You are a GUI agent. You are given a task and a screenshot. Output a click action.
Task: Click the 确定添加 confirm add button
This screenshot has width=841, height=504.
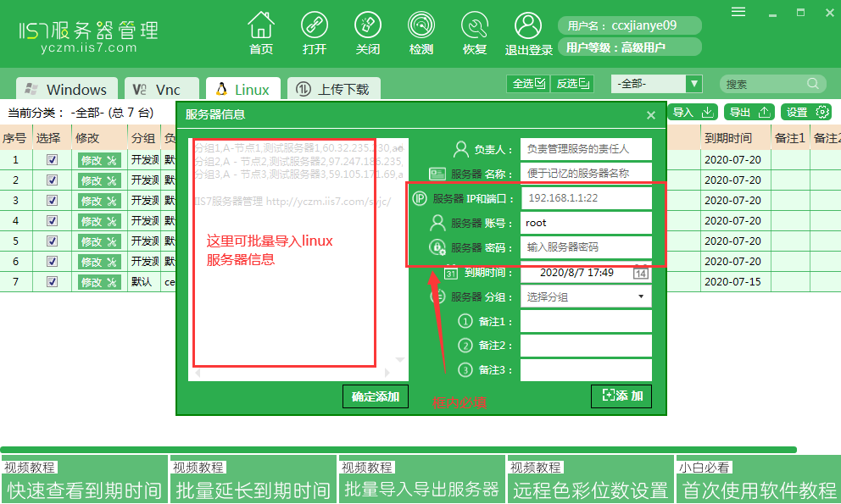pyautogui.click(x=375, y=396)
